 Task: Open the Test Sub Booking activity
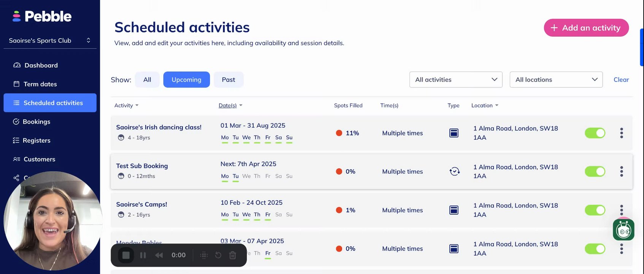tap(142, 166)
